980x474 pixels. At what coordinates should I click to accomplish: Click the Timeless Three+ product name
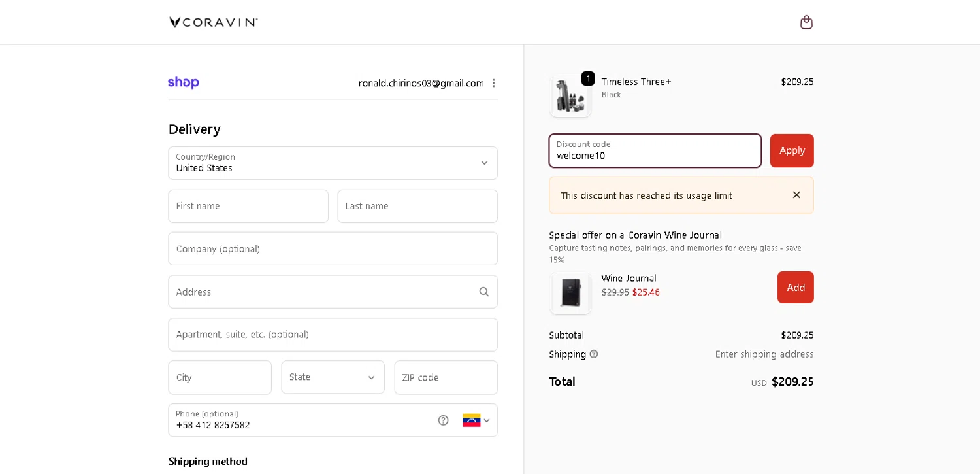point(636,82)
